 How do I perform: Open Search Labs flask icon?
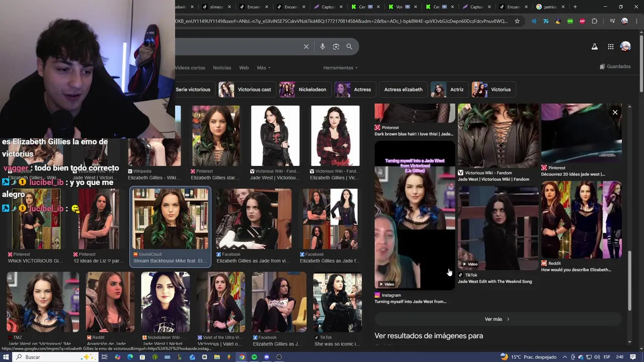(x=594, y=47)
